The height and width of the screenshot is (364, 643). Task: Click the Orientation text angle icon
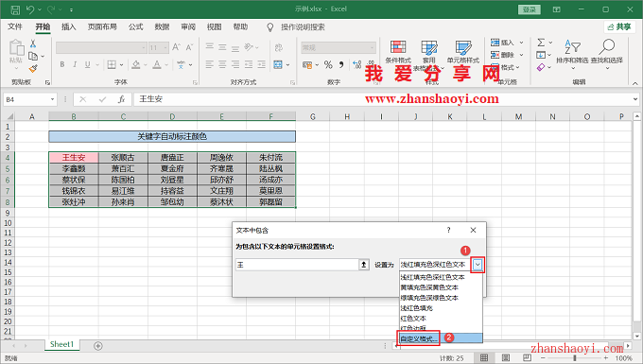[249, 47]
